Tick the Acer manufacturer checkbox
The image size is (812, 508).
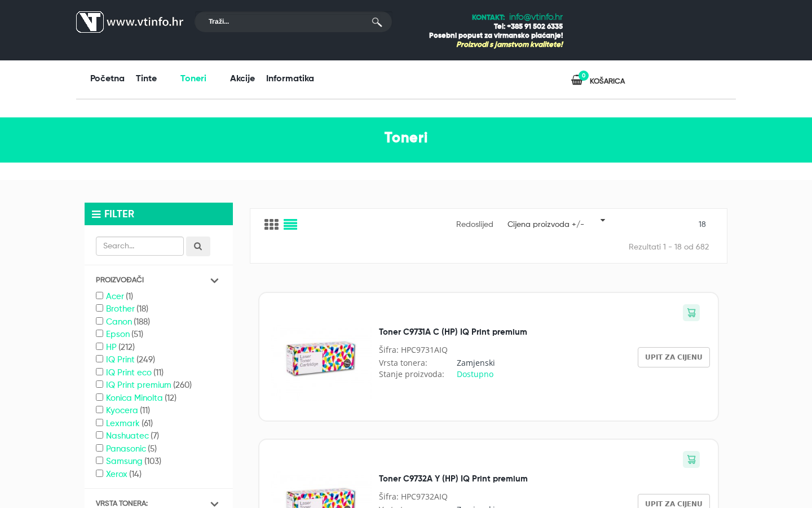(x=99, y=296)
